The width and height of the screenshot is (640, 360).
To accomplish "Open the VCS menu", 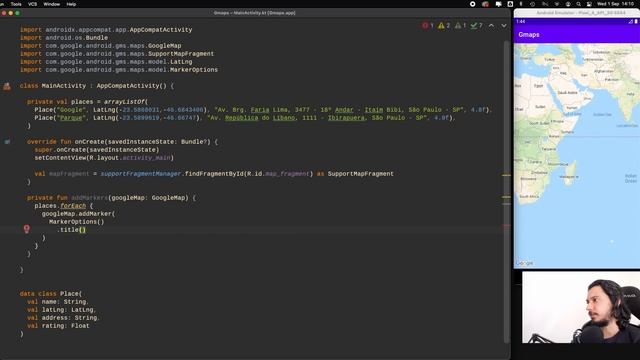I will click(32, 4).
